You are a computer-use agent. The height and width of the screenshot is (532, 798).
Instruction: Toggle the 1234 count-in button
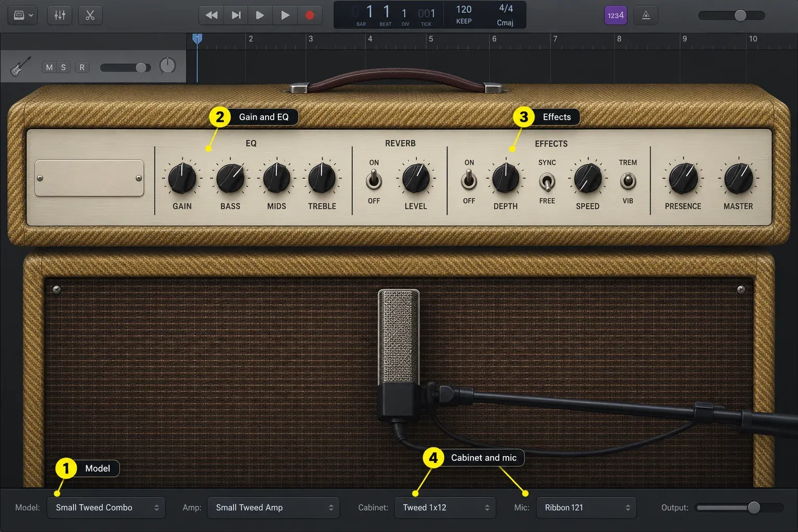pyautogui.click(x=616, y=15)
